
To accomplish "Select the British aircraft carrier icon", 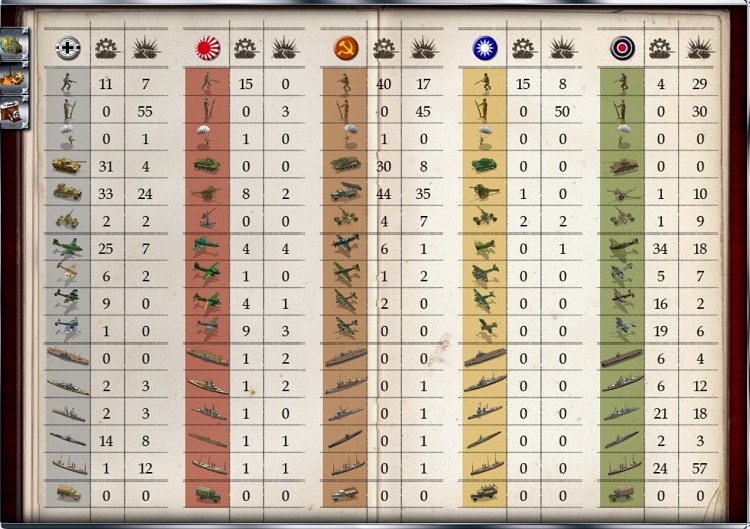I will [622, 357].
